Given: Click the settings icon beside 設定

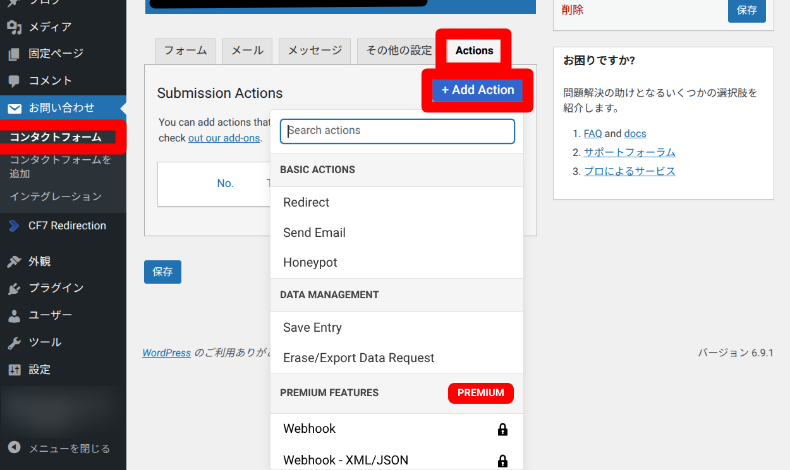Looking at the screenshot, I should point(15,370).
